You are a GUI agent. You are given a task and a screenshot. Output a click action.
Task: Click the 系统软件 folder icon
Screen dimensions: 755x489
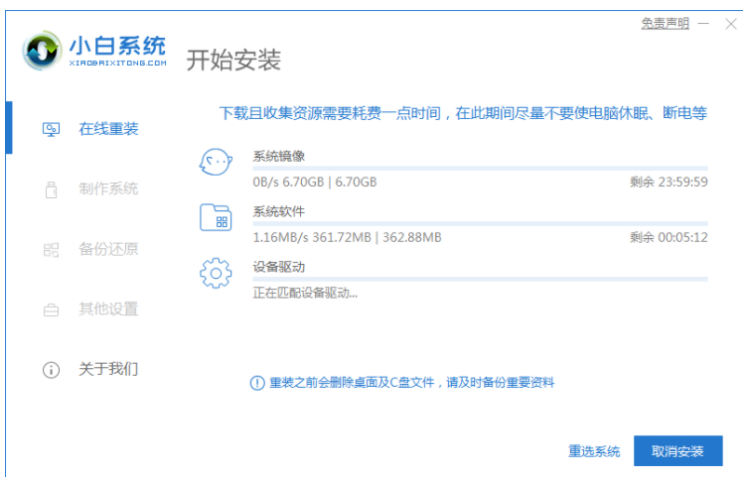[216, 218]
